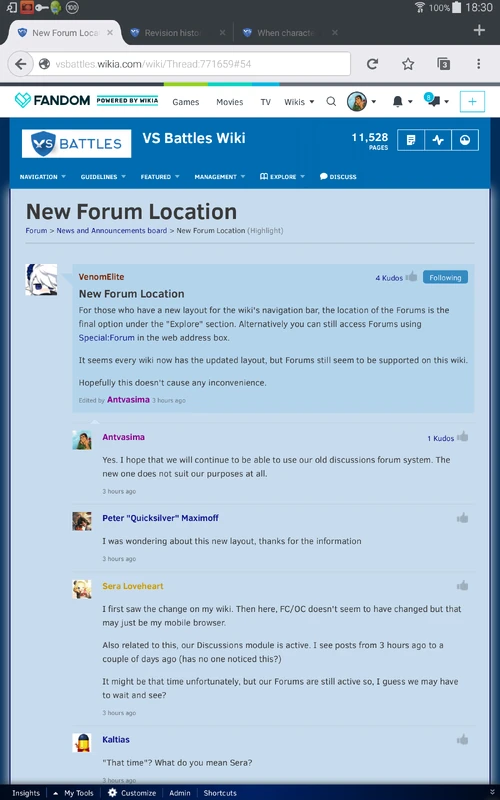Give kudos on Kaltias's reply
The width and height of the screenshot is (500, 800).
(x=462, y=740)
